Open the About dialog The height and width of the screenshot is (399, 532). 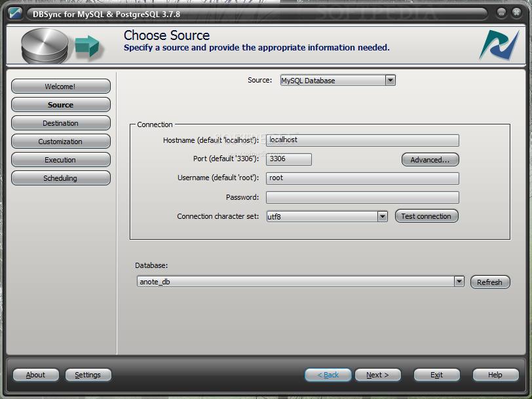click(x=35, y=375)
